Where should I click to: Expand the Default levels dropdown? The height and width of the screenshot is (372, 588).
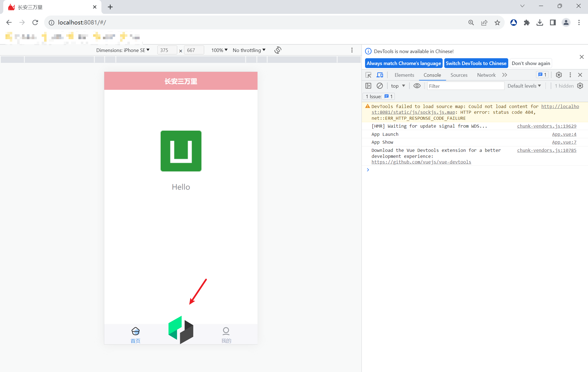click(524, 86)
